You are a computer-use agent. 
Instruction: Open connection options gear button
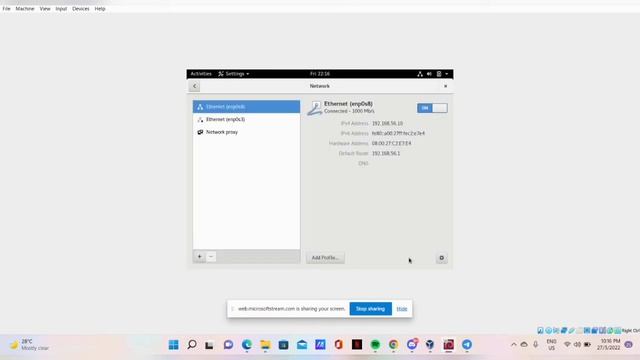pyautogui.click(x=441, y=258)
